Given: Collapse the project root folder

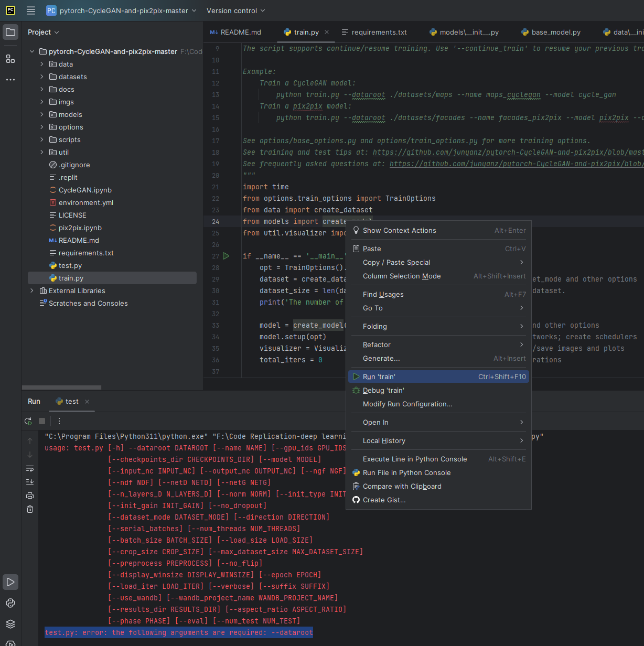Looking at the screenshot, I should tap(32, 51).
